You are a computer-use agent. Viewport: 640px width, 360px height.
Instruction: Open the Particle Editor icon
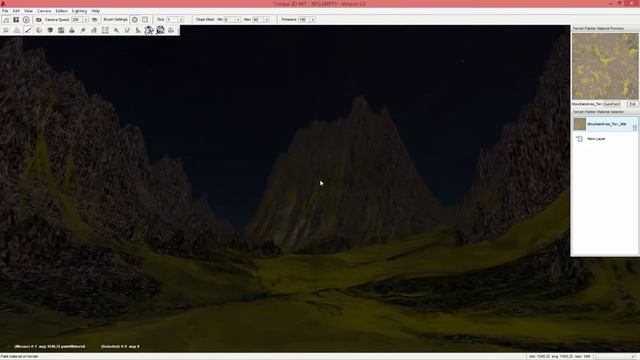116,30
